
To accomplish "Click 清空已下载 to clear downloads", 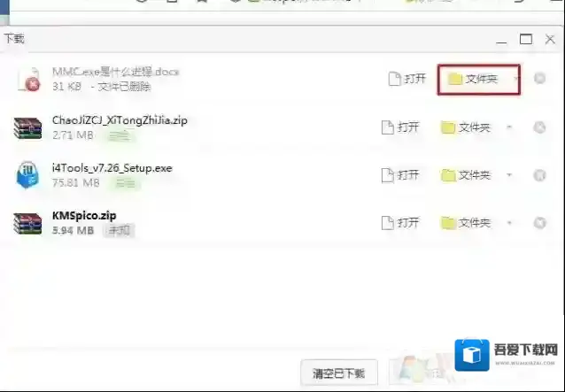I will [x=339, y=373].
